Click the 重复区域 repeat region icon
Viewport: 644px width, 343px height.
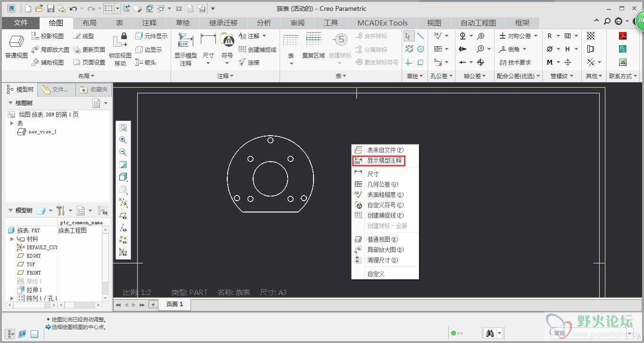(314, 40)
